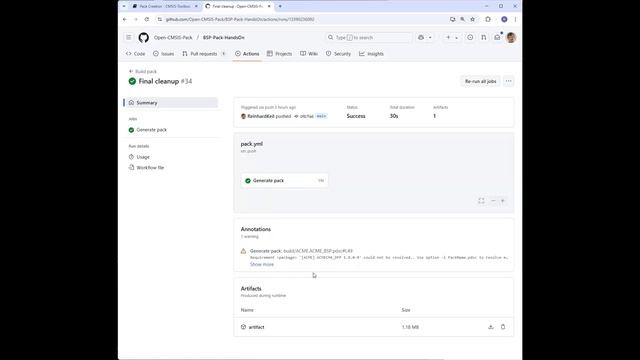Switch to the Pull requests tab
This screenshot has height=360, width=640.
204,54
